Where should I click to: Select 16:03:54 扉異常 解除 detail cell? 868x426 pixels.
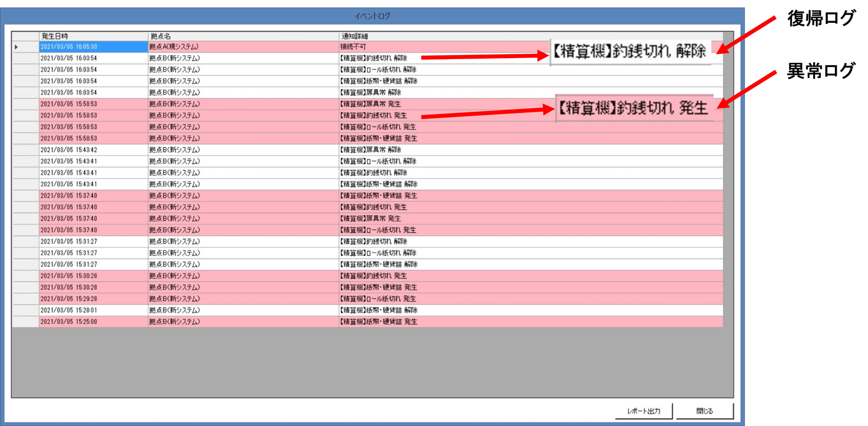(531, 92)
